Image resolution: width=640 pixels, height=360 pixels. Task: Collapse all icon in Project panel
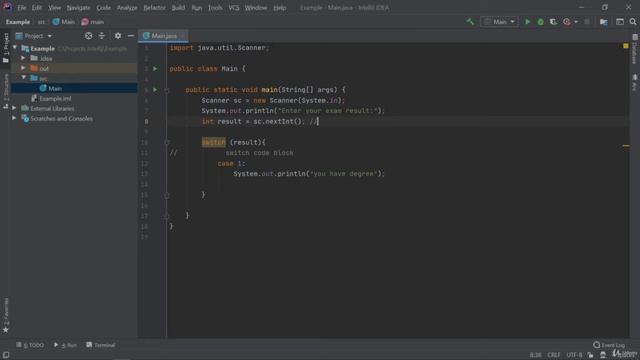(102, 36)
